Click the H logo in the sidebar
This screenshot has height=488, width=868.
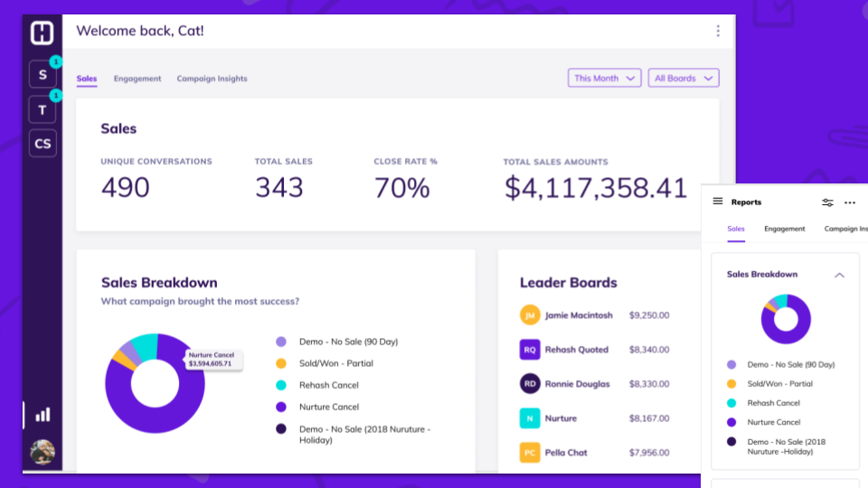[42, 33]
